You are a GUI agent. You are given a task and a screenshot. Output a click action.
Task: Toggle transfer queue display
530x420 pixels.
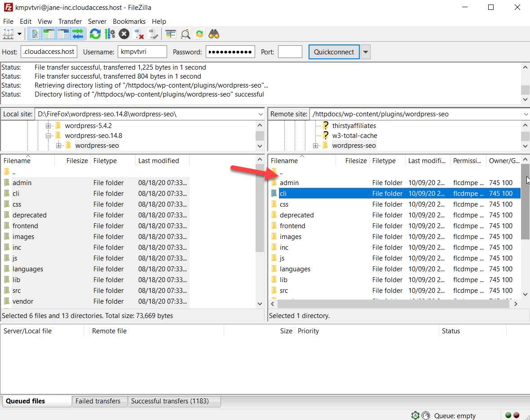click(x=77, y=34)
